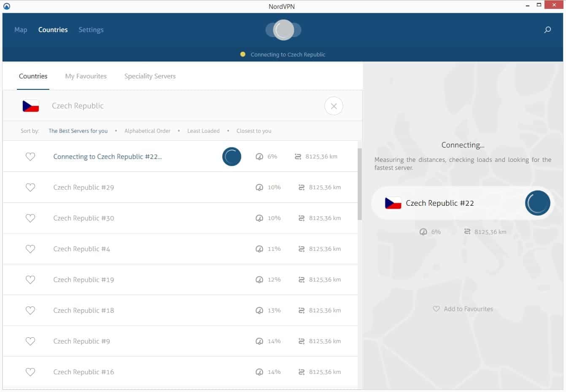Click distance icon for Czech Republic #18
The image size is (566, 392).
coord(301,311)
